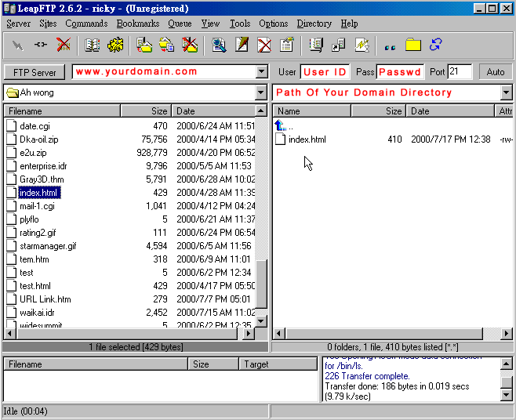Sort remote files by Name column header
Screen dimensions: 516x420
[x=312, y=111]
